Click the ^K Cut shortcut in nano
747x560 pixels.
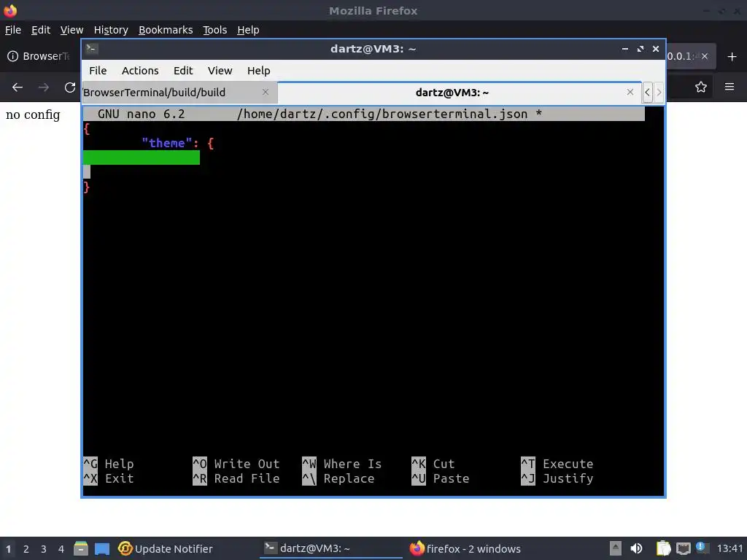tap(433, 464)
